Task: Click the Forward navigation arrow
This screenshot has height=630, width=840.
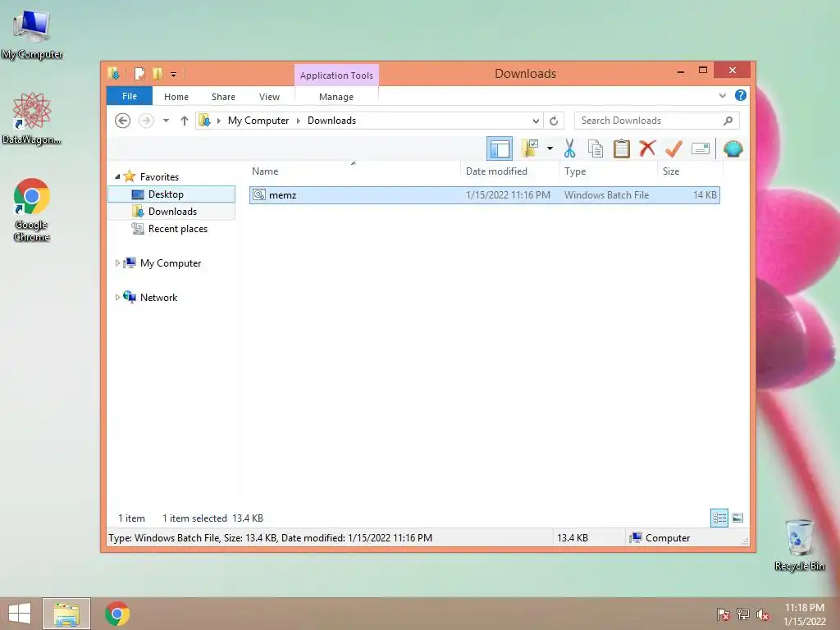Action: (146, 121)
